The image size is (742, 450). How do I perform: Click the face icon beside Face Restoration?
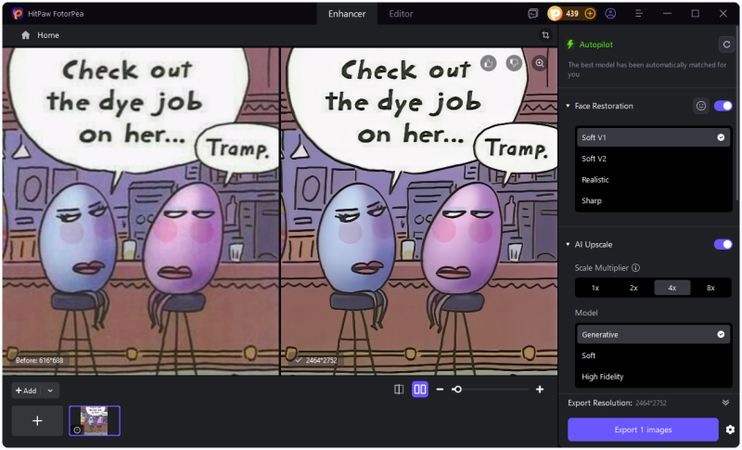pyautogui.click(x=701, y=106)
